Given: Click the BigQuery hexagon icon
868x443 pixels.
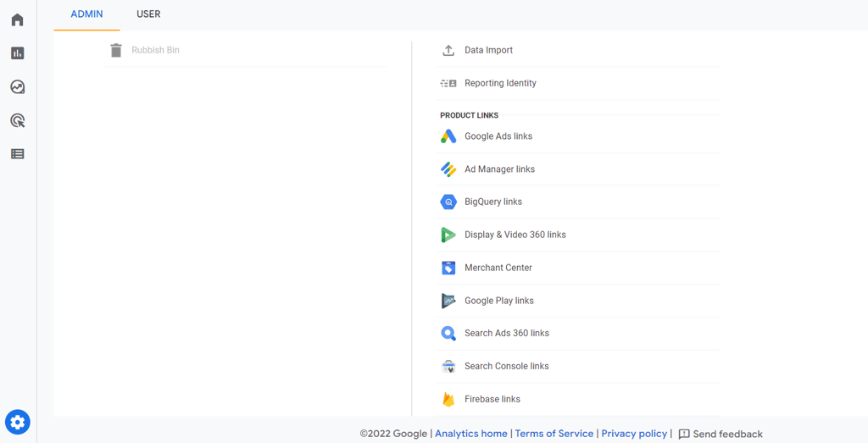Looking at the screenshot, I should click(448, 202).
